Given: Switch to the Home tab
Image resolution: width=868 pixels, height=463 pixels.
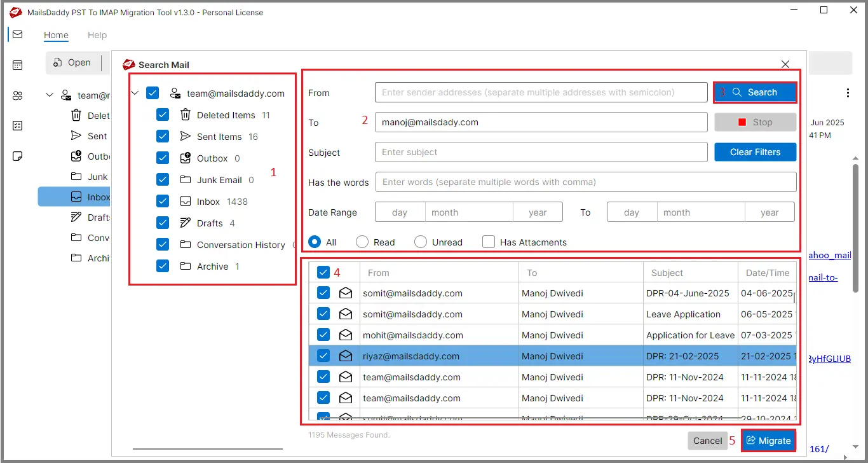Looking at the screenshot, I should (x=56, y=35).
